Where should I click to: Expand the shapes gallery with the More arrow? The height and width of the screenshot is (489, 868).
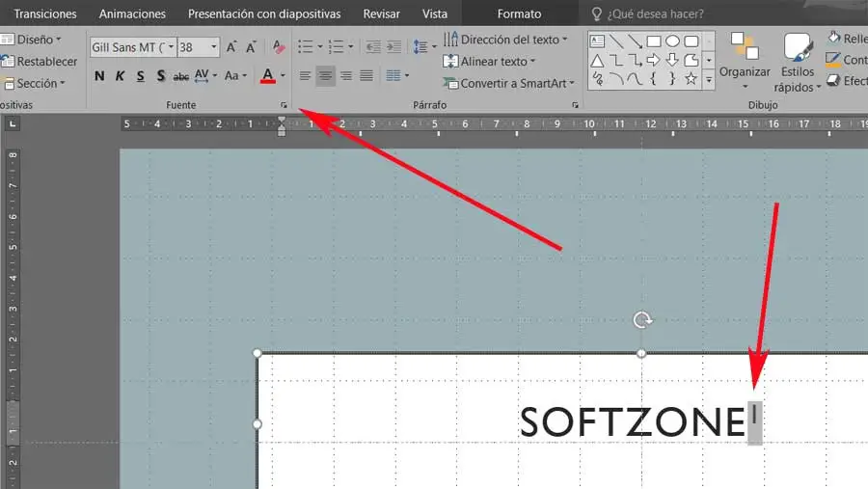point(709,81)
